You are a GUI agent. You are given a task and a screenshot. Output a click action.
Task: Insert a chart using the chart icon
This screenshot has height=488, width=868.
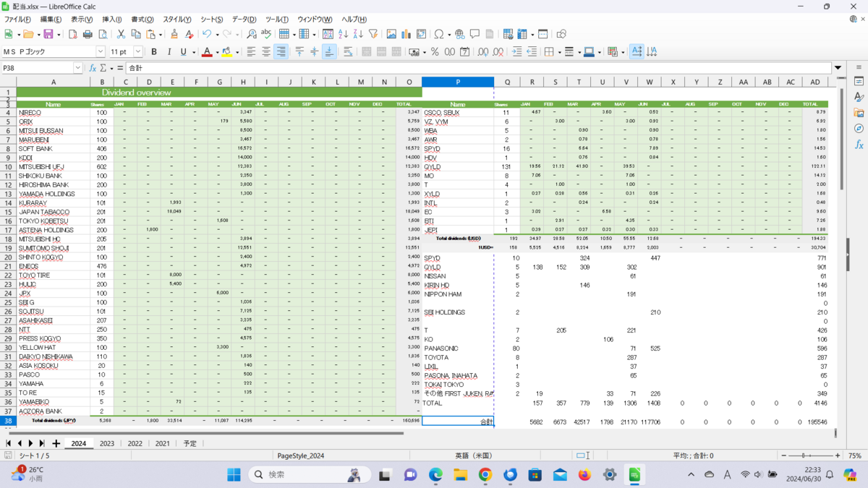407,34
